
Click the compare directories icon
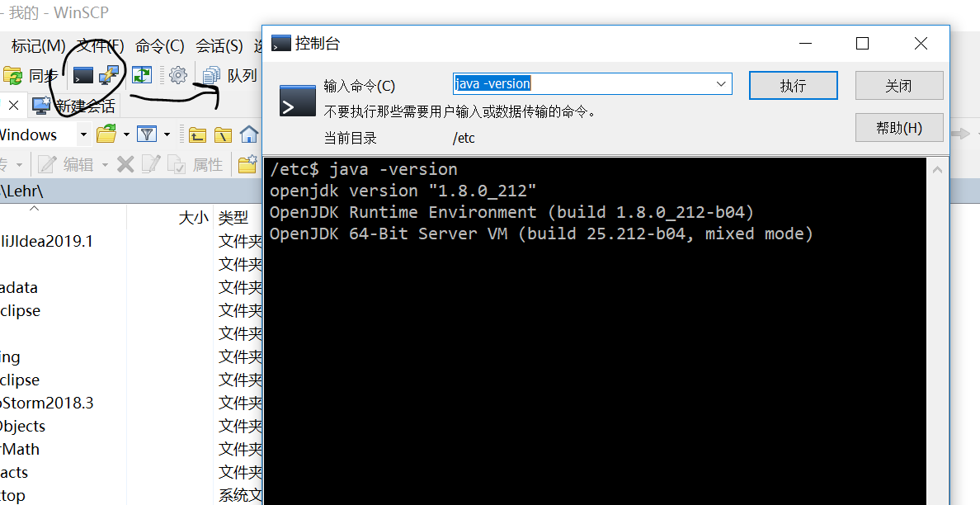tap(142, 76)
